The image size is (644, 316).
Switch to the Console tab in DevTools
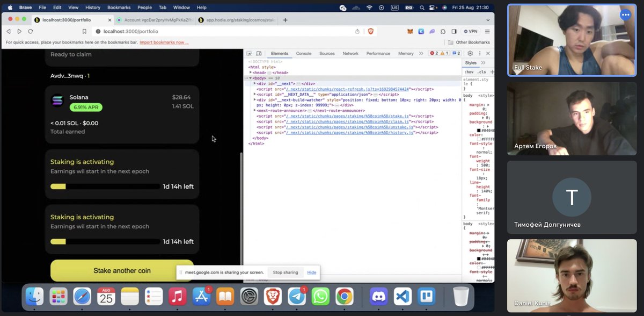304,53
